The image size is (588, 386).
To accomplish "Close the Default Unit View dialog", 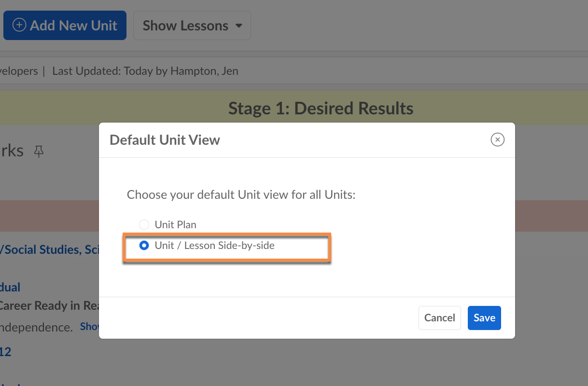I will (497, 140).
